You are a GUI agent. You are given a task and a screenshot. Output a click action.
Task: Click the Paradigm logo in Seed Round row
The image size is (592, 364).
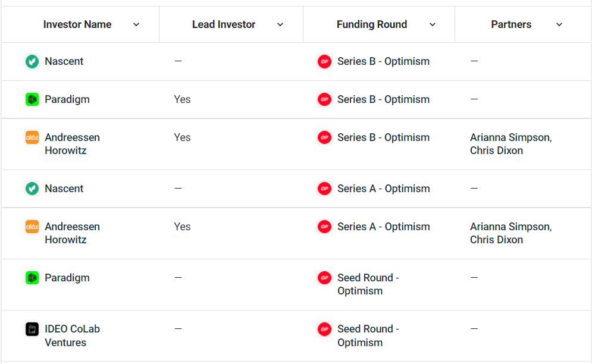click(32, 278)
